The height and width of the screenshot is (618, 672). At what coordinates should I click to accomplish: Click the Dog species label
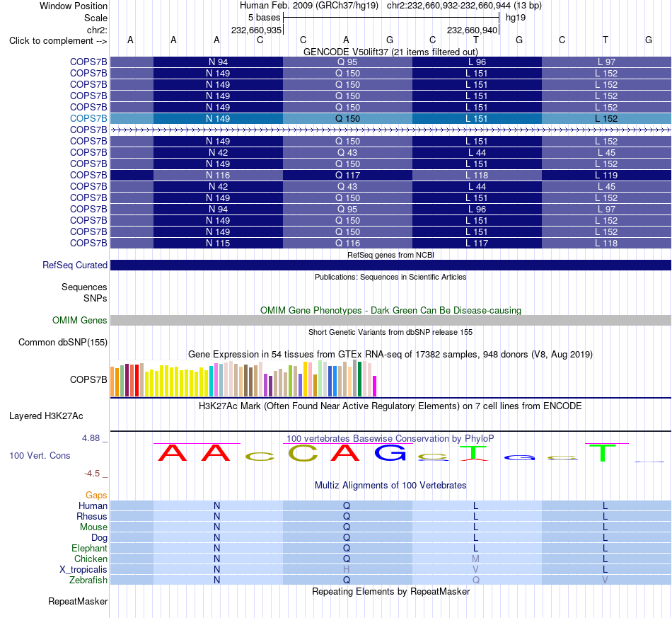point(99,537)
